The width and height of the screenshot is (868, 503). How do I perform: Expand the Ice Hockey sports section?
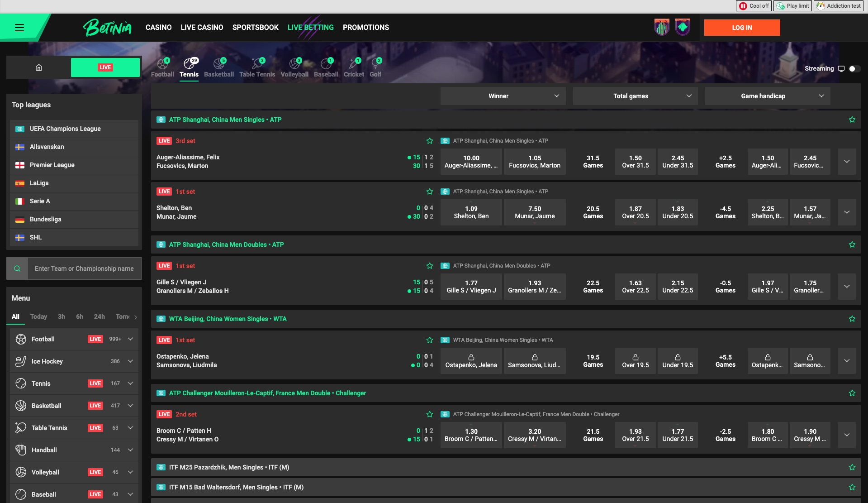pyautogui.click(x=130, y=361)
